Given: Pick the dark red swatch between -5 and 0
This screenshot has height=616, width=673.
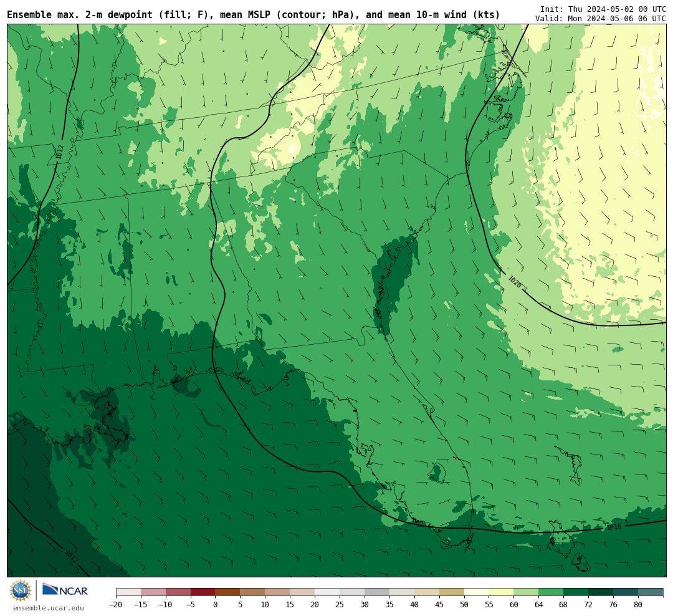Looking at the screenshot, I should (x=203, y=592).
